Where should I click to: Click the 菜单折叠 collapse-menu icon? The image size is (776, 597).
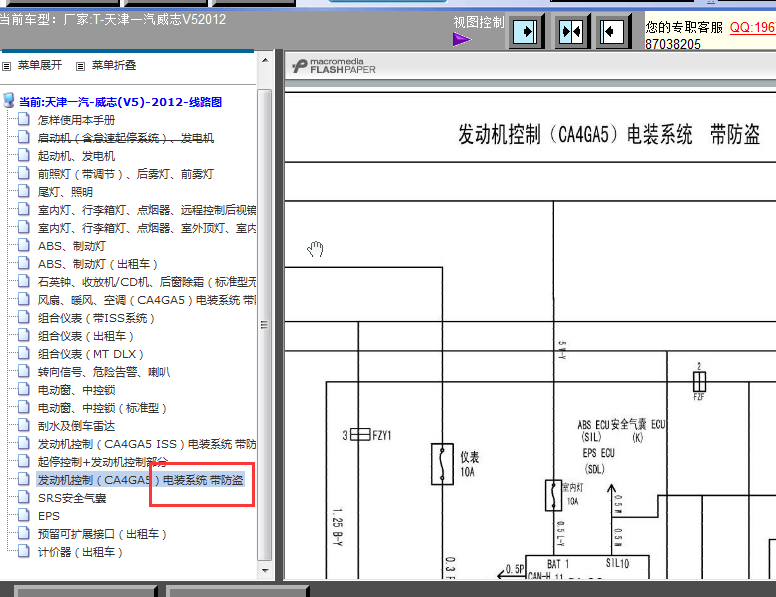point(80,66)
